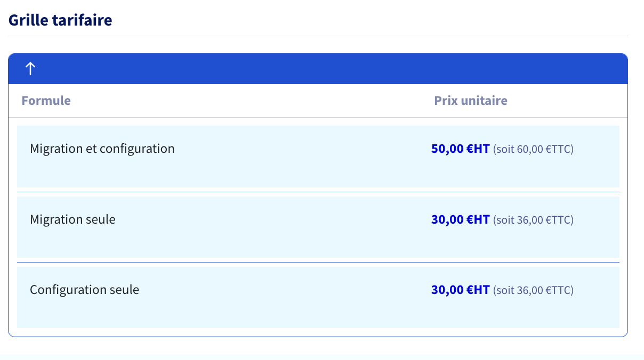Click the divider below Migration et configuration row
The width and height of the screenshot is (644, 360).
(318, 192)
